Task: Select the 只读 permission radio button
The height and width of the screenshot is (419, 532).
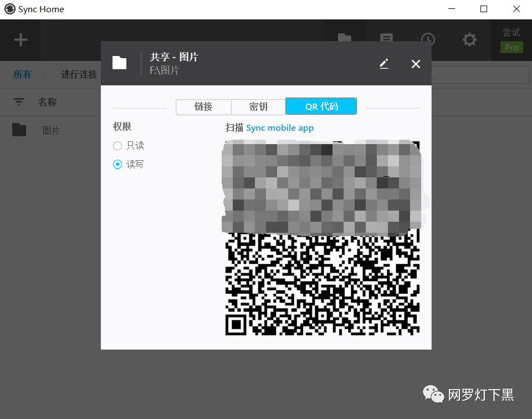Action: [x=117, y=146]
